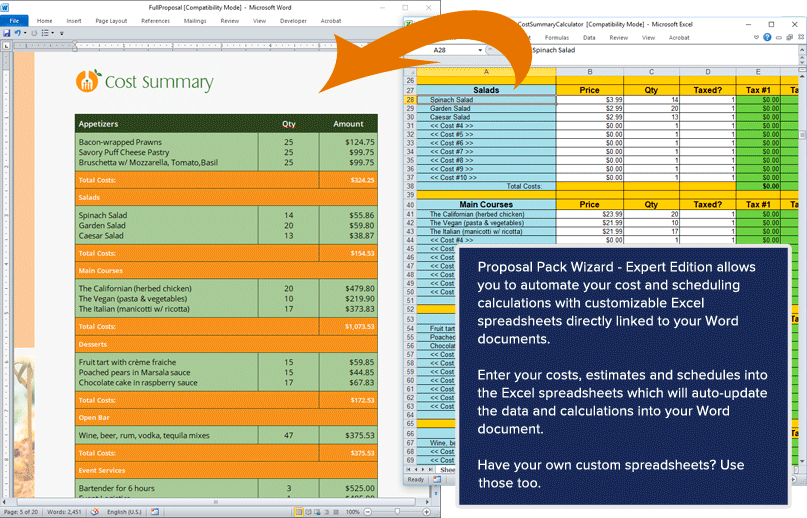807x518 pixels.
Task: Click English (U.S.) language in Word status bar
Action: pos(124,512)
